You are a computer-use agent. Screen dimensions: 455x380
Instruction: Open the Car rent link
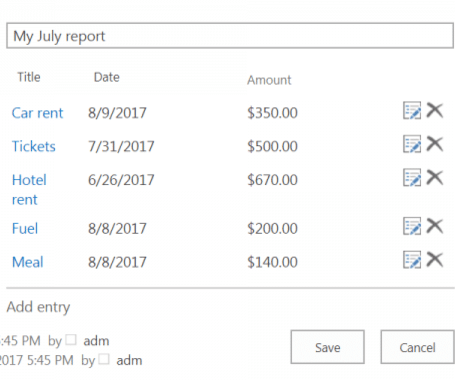click(x=37, y=113)
